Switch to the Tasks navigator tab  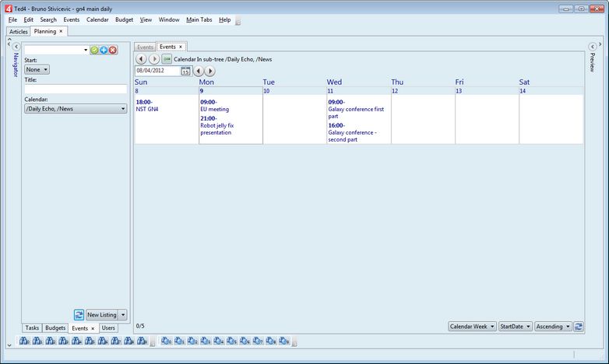coord(32,328)
